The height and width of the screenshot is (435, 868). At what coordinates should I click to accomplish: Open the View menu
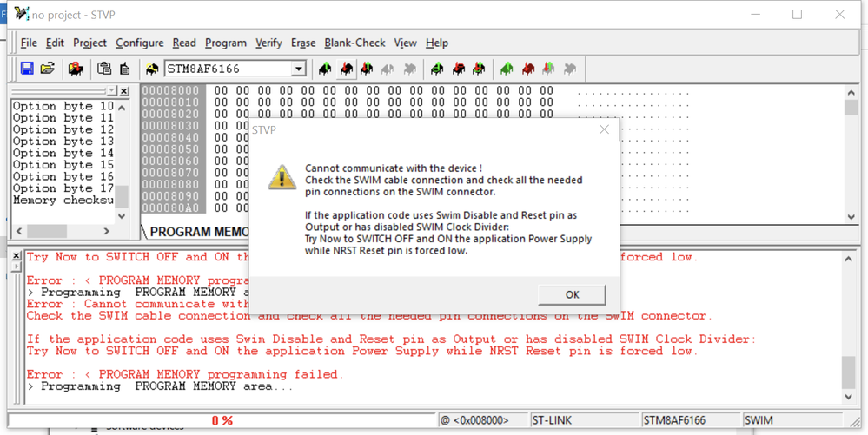click(x=405, y=43)
